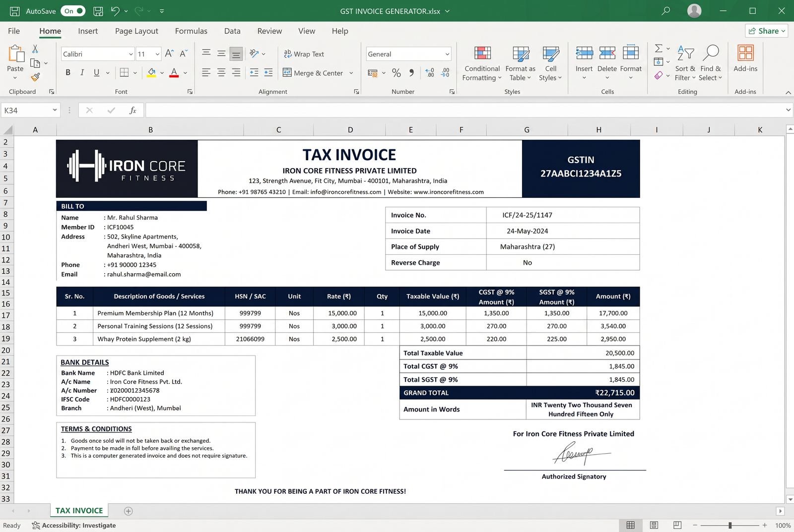Adjust the zoom slider handle
The width and height of the screenshot is (794, 532).
click(x=730, y=525)
